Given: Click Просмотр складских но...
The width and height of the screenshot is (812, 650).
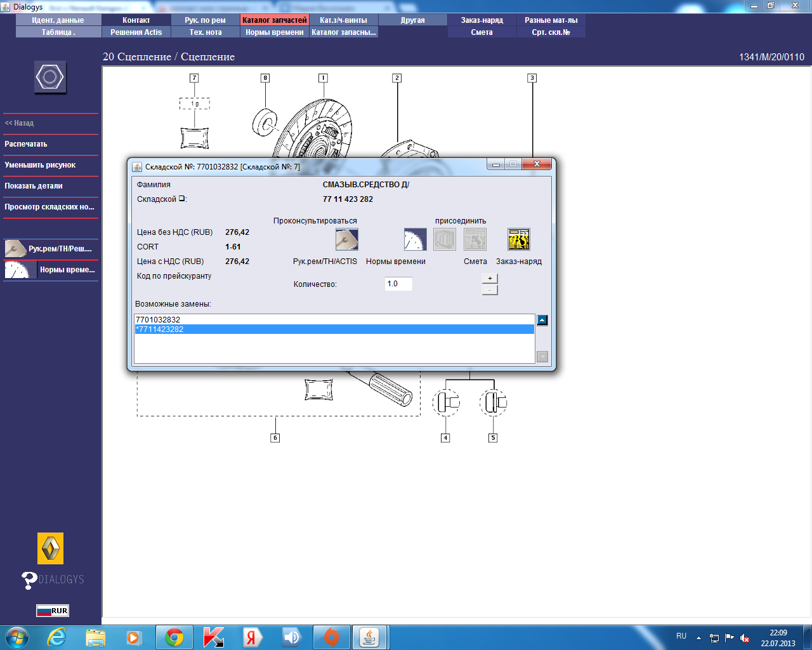Looking at the screenshot, I should click(x=49, y=207).
